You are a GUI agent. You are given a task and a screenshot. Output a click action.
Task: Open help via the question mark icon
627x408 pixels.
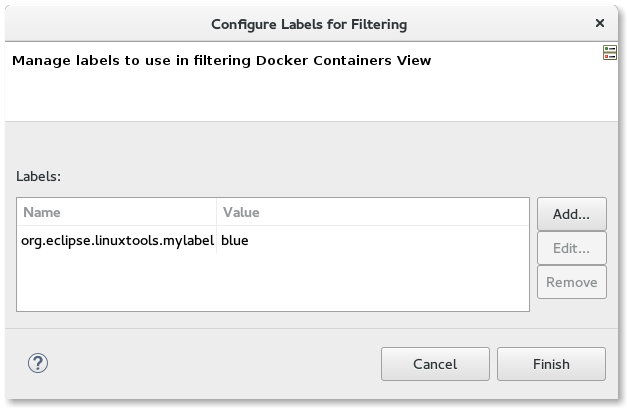[38, 363]
